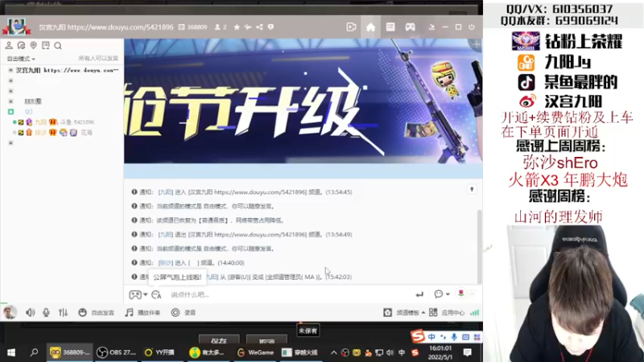Search channel members with the magnifier icon

pyautogui.click(x=58, y=46)
